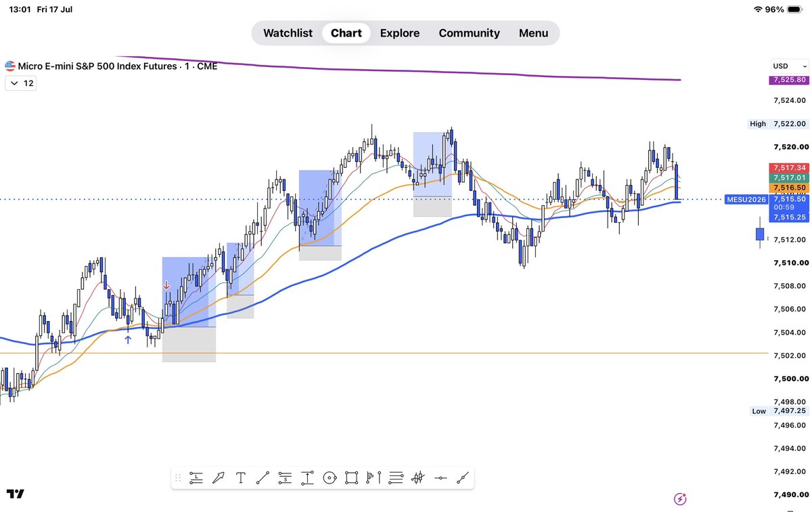
Task: Select the ray line tool
Action: coord(463,477)
